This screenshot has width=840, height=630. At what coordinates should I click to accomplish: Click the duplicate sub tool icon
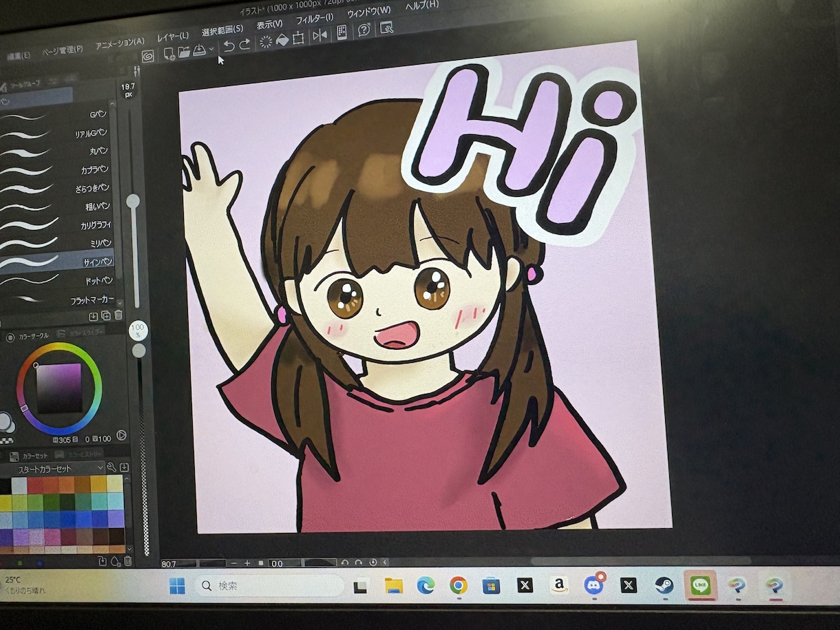106,316
